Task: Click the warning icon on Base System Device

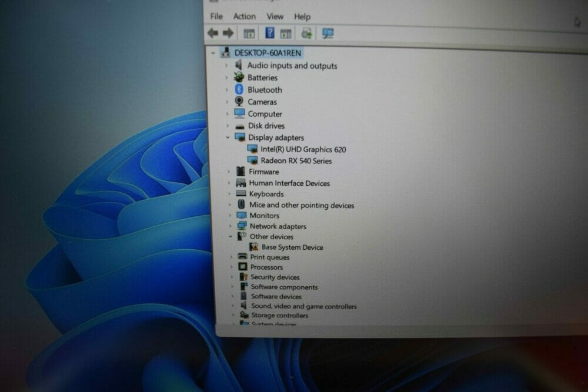Action: tap(254, 247)
